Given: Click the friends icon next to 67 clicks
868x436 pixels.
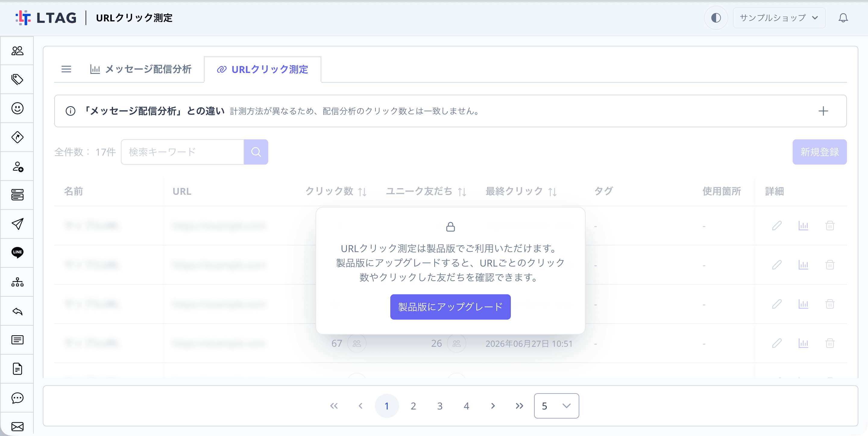Looking at the screenshot, I should coord(357,343).
